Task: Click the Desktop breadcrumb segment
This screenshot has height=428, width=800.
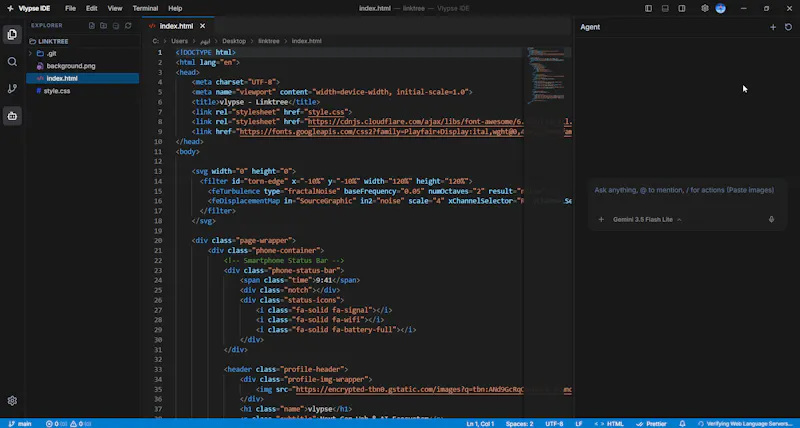Action: pos(234,41)
